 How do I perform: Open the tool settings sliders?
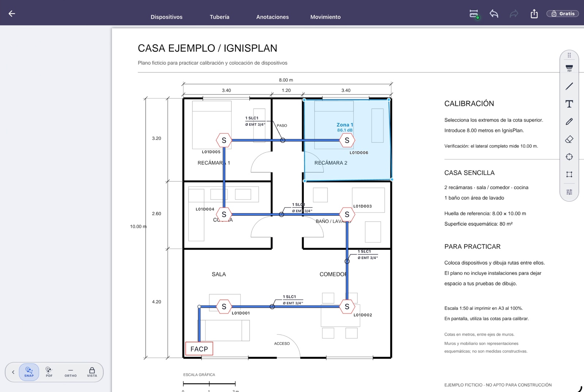[569, 192]
